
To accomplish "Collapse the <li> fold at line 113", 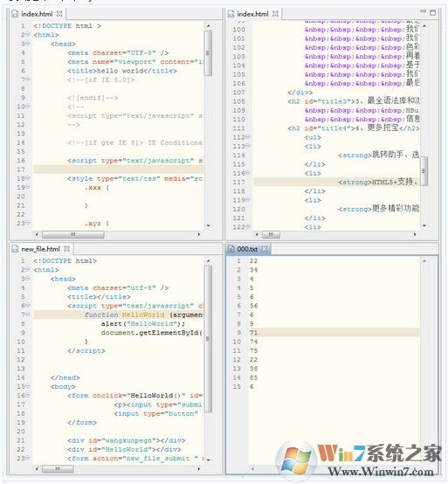I will coord(248,145).
